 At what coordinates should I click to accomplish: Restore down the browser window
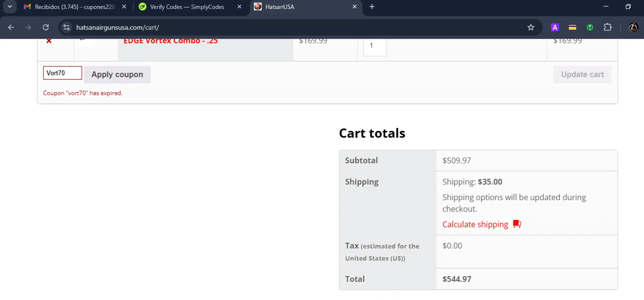[628, 7]
